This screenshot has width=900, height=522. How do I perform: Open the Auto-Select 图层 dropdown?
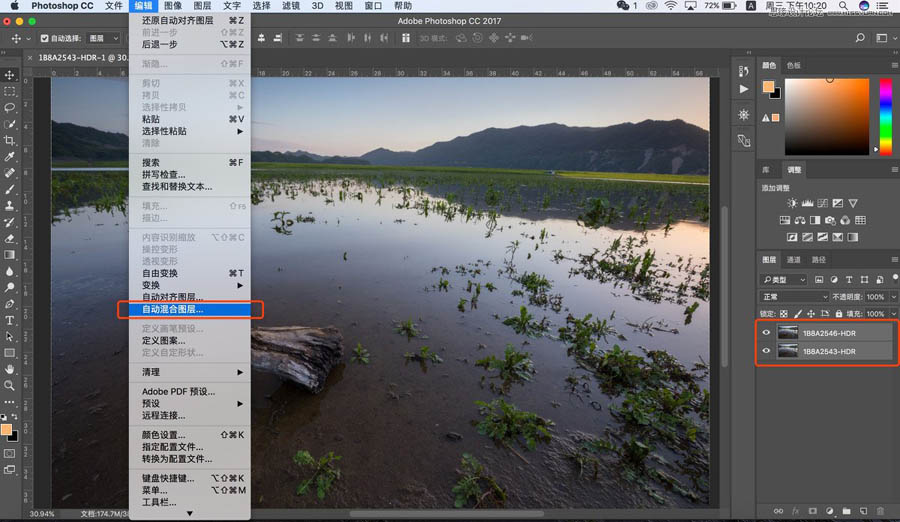point(104,38)
